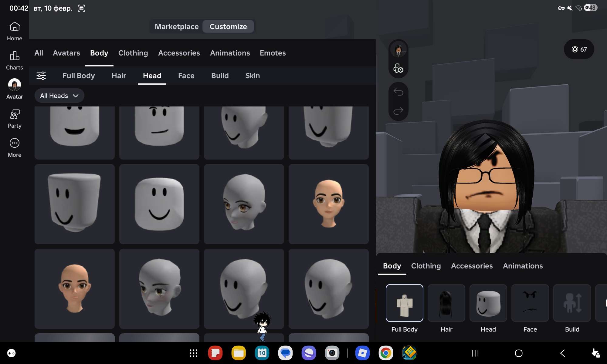607x364 pixels.
Task: Open the character settings gear icon
Action: point(398,69)
